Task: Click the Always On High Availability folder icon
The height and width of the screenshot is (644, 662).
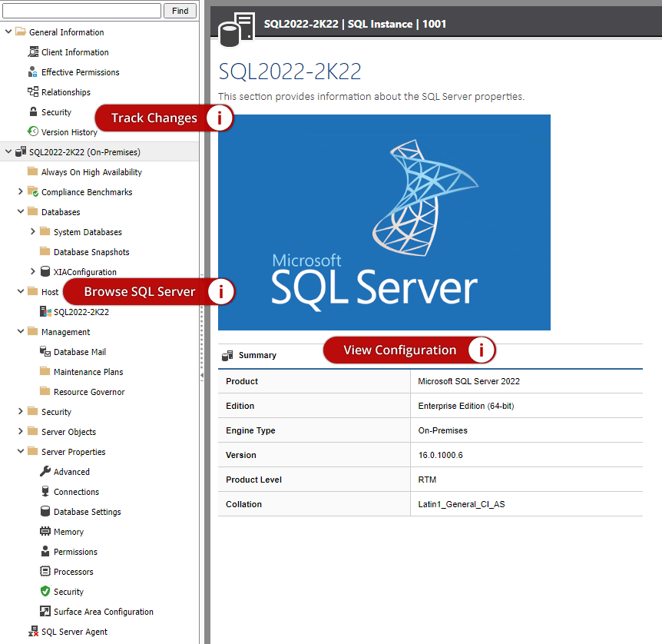Action: pyautogui.click(x=32, y=171)
